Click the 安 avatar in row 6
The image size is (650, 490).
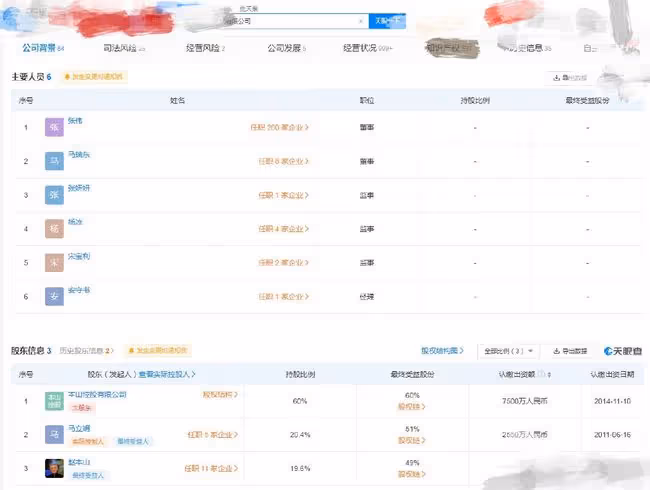pyautogui.click(x=54, y=296)
